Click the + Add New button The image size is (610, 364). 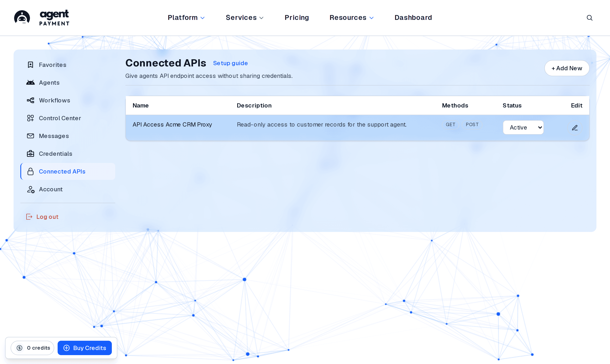tap(567, 68)
